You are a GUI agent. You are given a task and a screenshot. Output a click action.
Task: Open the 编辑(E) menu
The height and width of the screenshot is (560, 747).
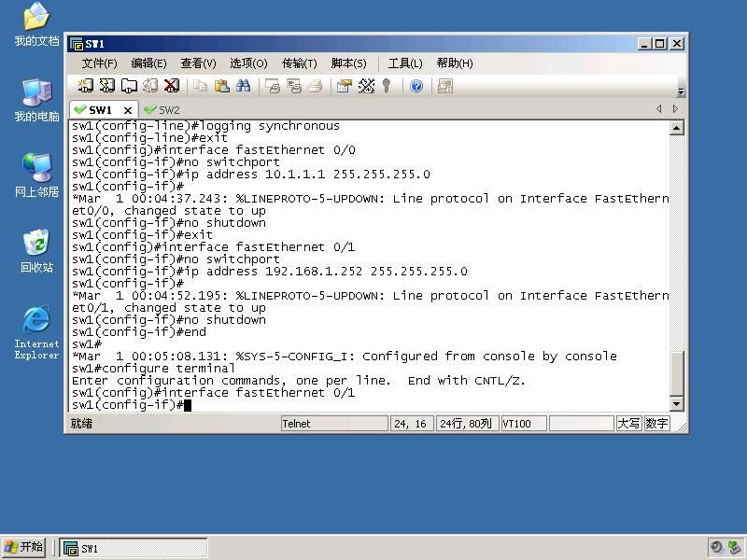148,63
